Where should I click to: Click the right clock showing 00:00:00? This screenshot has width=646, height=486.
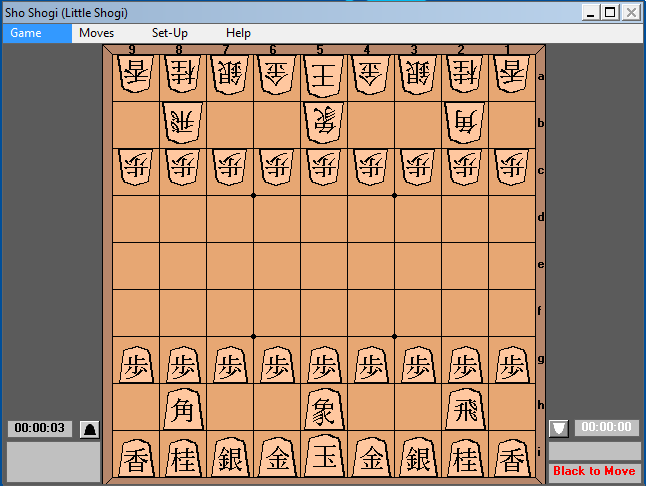[606, 428]
